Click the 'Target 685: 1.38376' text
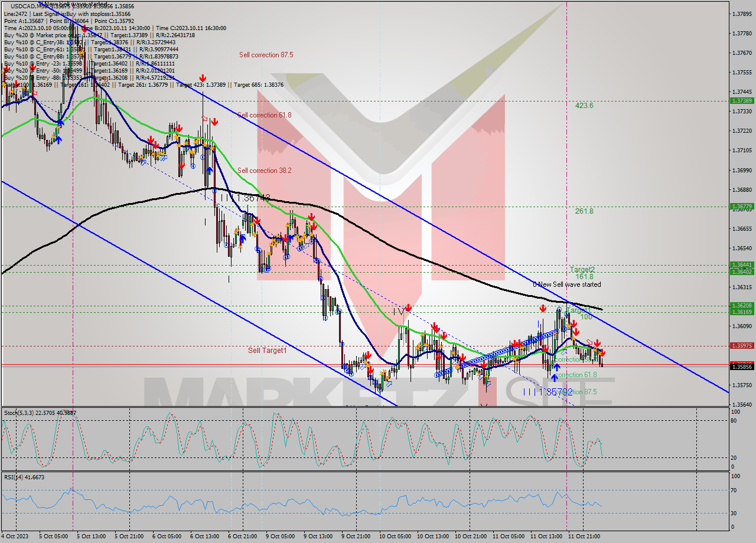 pyautogui.click(x=259, y=85)
